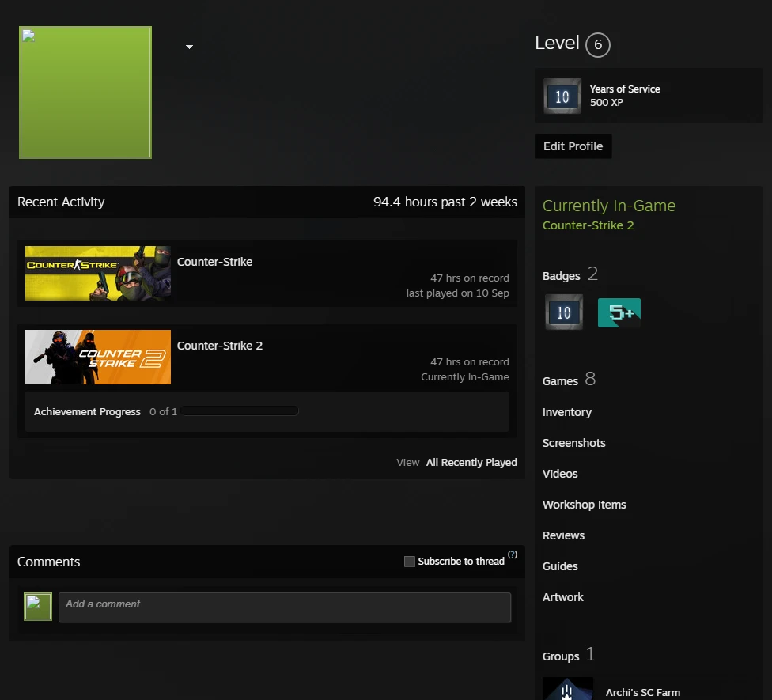The image size is (772, 700).
Task: Open the Inventory section
Action: (566, 413)
